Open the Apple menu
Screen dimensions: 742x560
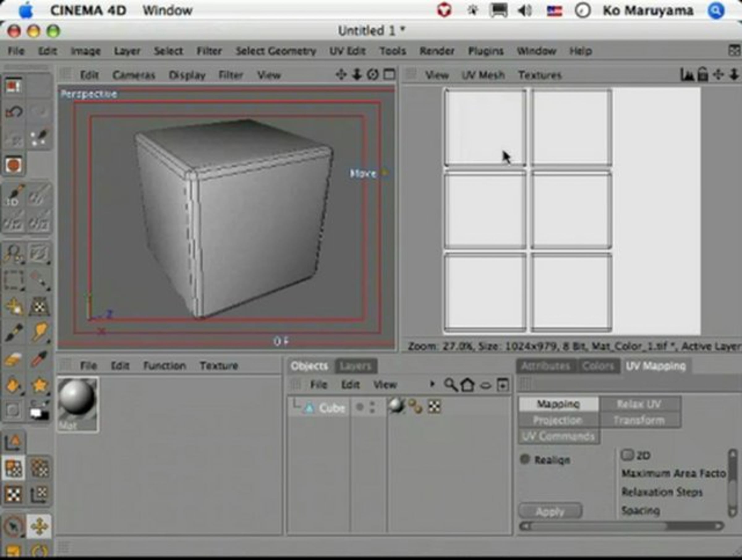click(x=26, y=11)
